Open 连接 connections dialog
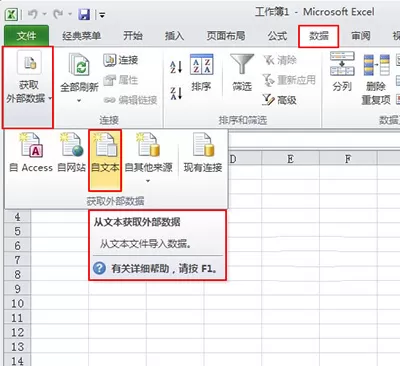 tap(120, 60)
